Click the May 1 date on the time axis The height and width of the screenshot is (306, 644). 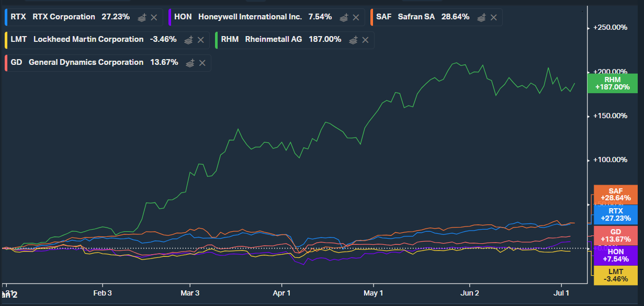[374, 293]
